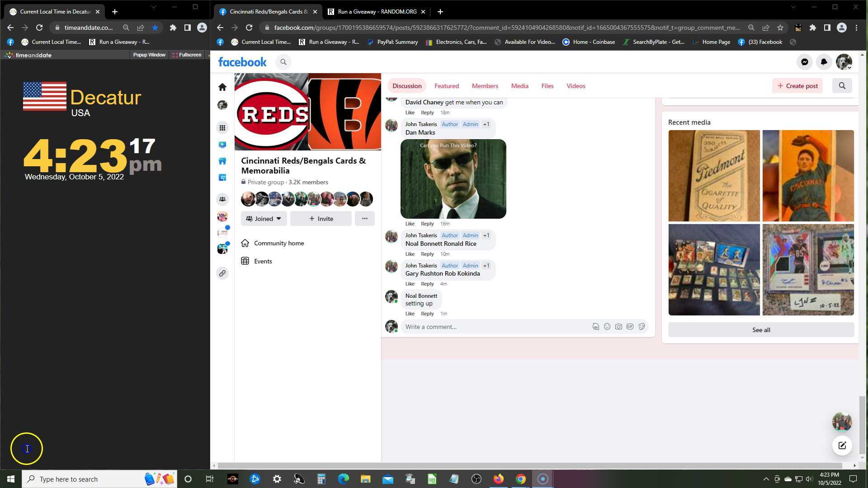Image resolution: width=868 pixels, height=488 pixels.
Task: Click the camera icon to attach photo
Action: 618,327
